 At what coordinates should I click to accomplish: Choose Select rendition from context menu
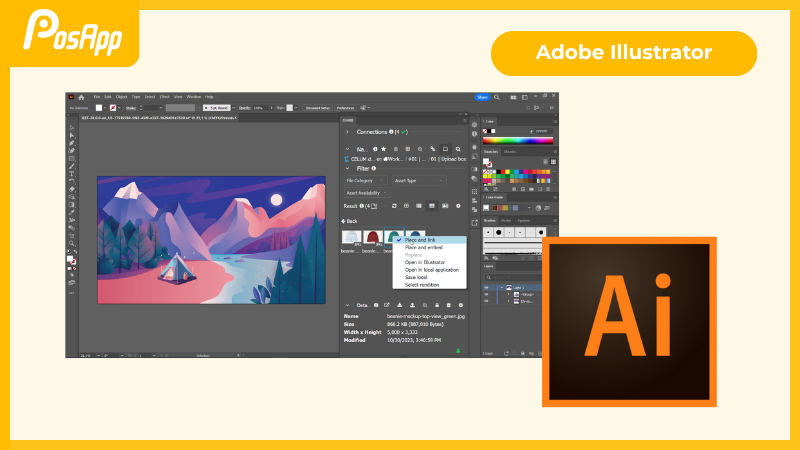point(421,285)
